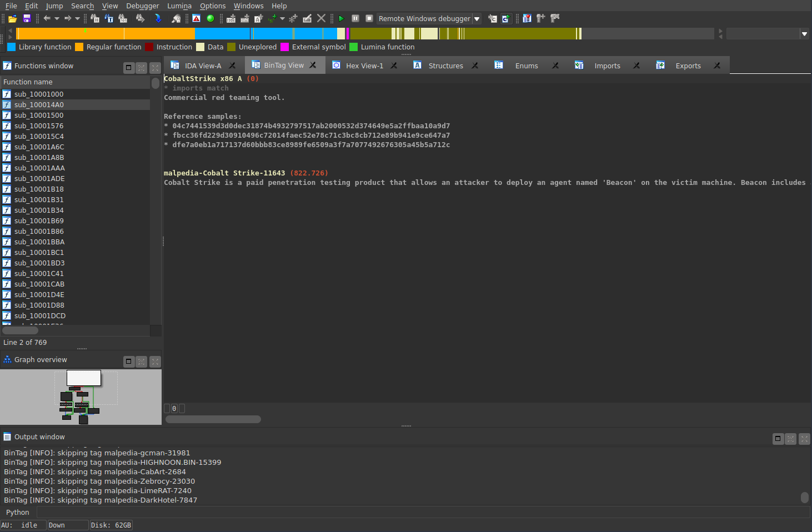Image resolution: width=812 pixels, height=532 pixels.
Task: Click the breakpoint list toolbar icon
Action: (527, 18)
